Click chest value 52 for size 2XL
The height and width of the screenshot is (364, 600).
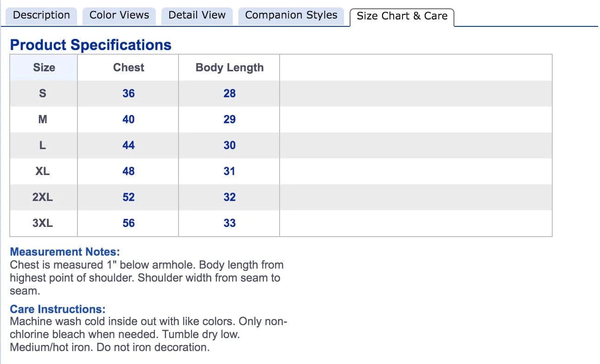[128, 197]
